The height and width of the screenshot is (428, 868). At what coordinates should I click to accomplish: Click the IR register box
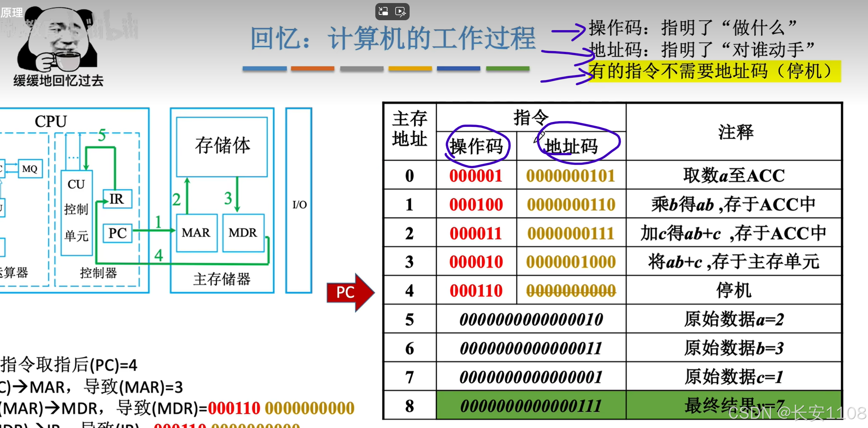click(117, 199)
